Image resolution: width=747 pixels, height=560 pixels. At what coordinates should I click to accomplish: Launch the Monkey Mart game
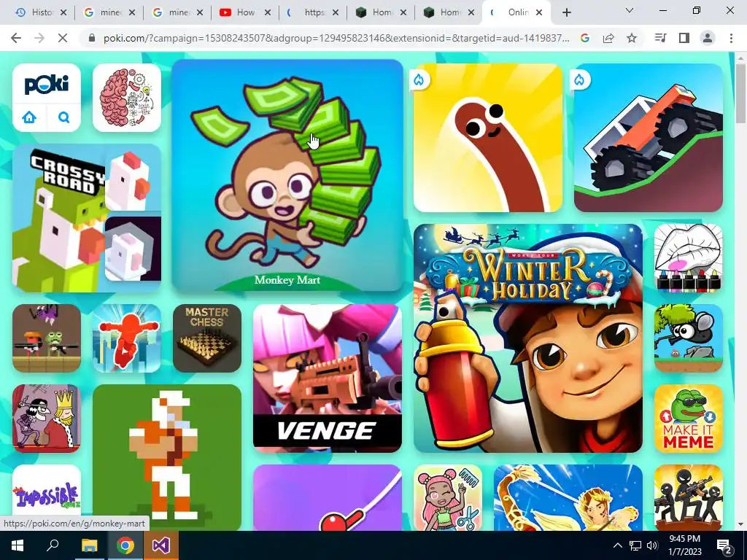(x=287, y=175)
